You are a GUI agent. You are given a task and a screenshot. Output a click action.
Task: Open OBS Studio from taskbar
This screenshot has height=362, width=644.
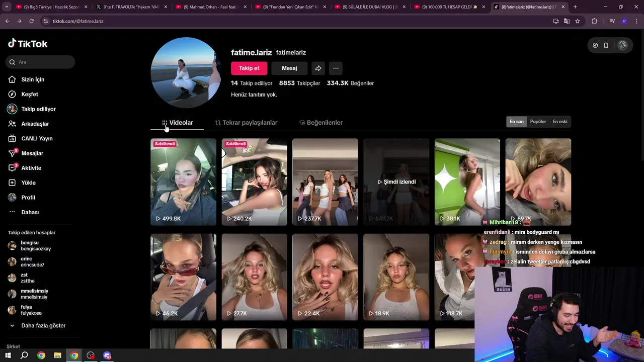[x=91, y=355]
